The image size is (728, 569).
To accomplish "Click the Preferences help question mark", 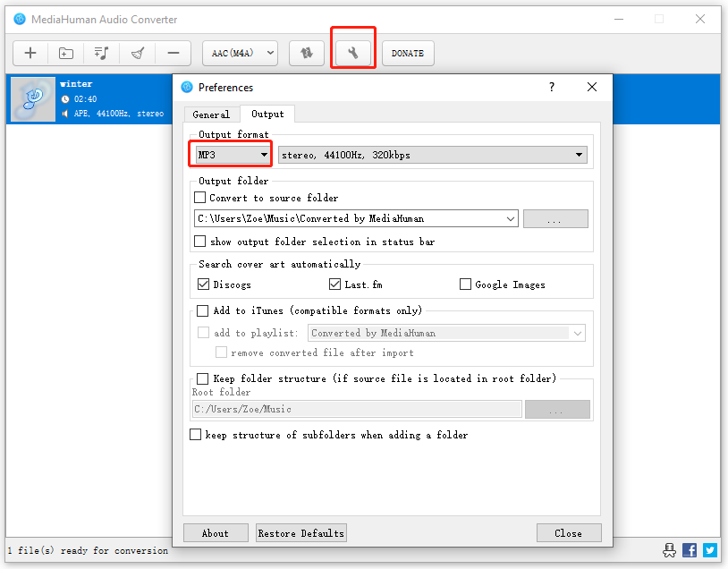I will [x=552, y=87].
